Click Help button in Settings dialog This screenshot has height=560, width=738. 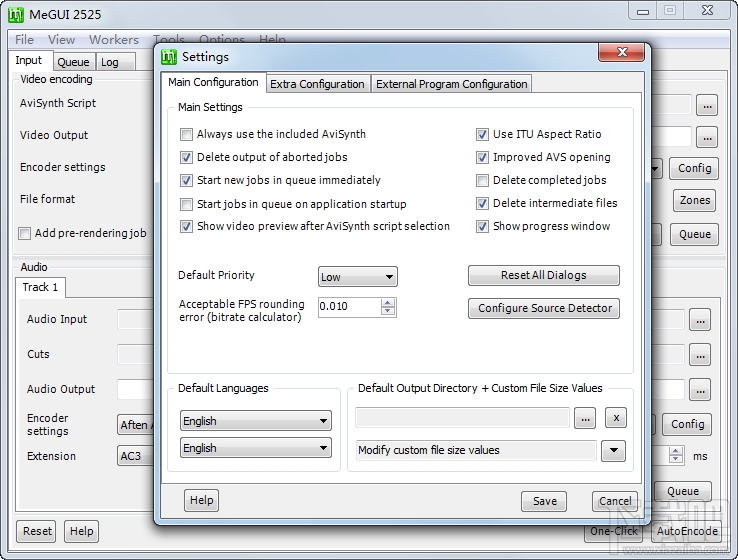point(201,500)
